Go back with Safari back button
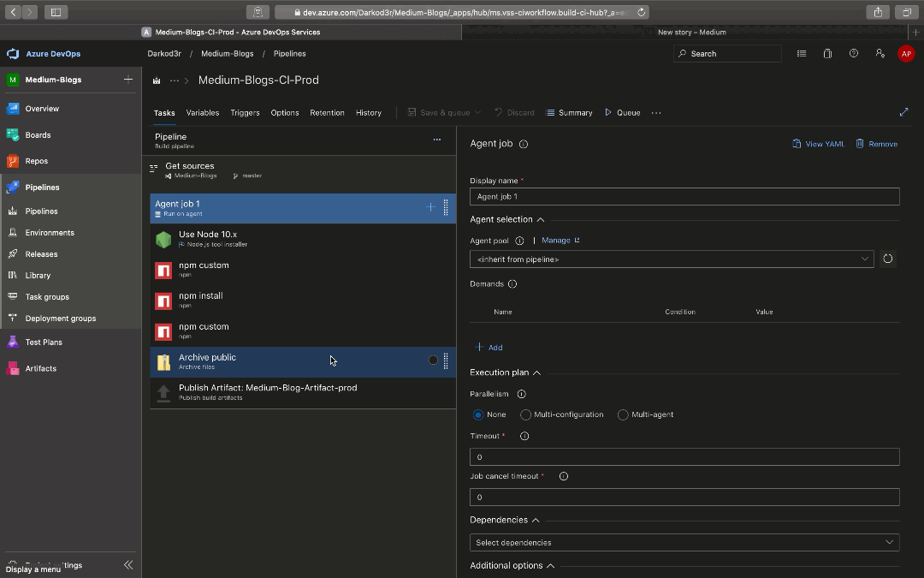Screen dimensions: 924x578 pyautogui.click(x=13, y=12)
